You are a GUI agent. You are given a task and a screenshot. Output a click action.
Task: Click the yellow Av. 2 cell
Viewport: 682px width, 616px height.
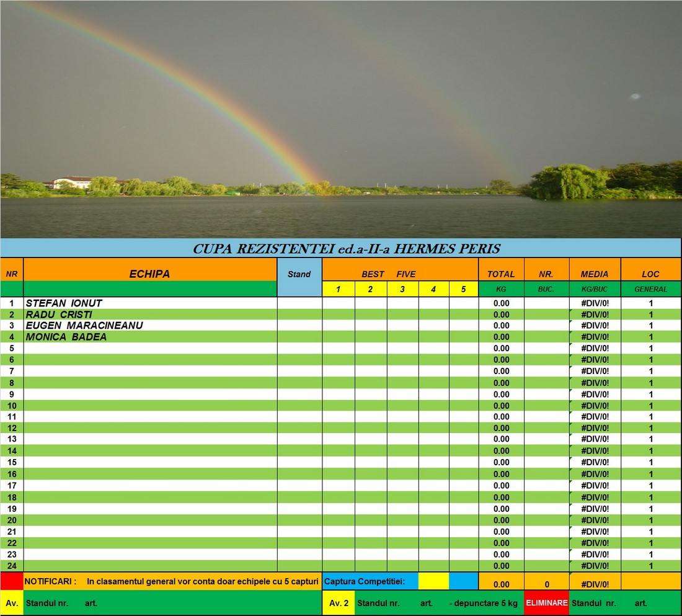[x=339, y=602]
